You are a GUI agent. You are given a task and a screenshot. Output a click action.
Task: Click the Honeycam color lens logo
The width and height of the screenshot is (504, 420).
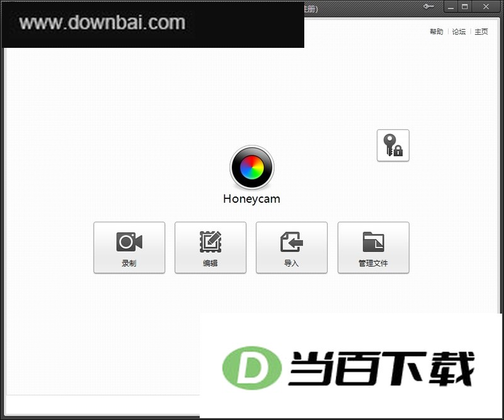click(252, 167)
